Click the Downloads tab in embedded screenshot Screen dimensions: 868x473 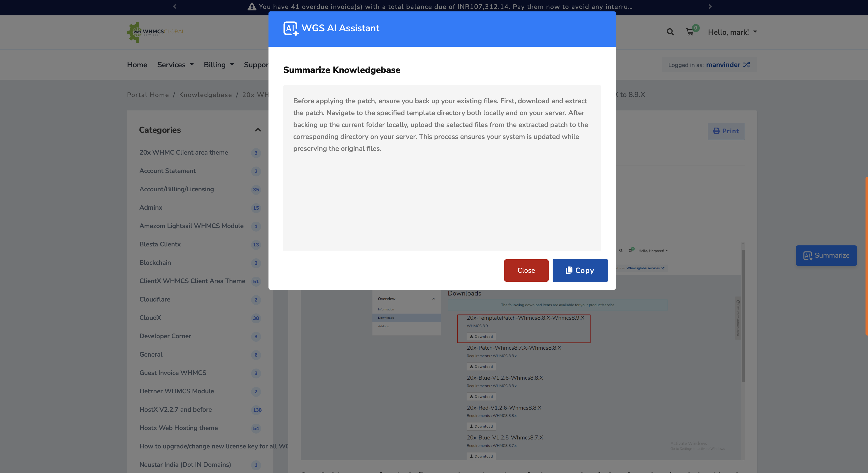[406, 318]
